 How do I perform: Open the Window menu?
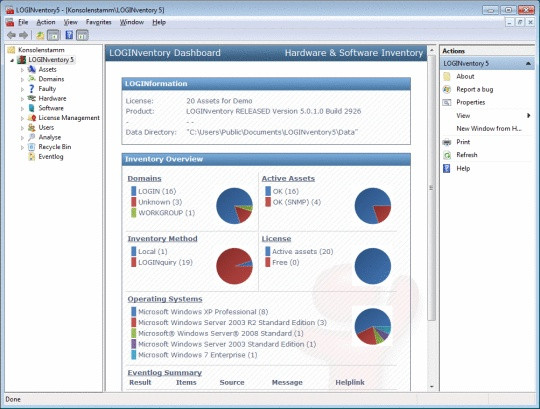[132, 22]
